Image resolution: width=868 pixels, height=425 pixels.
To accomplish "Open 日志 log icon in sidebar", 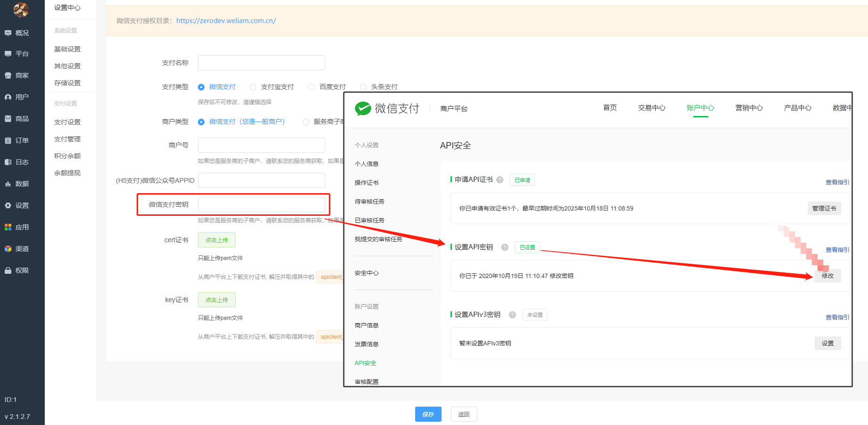I will pos(8,162).
